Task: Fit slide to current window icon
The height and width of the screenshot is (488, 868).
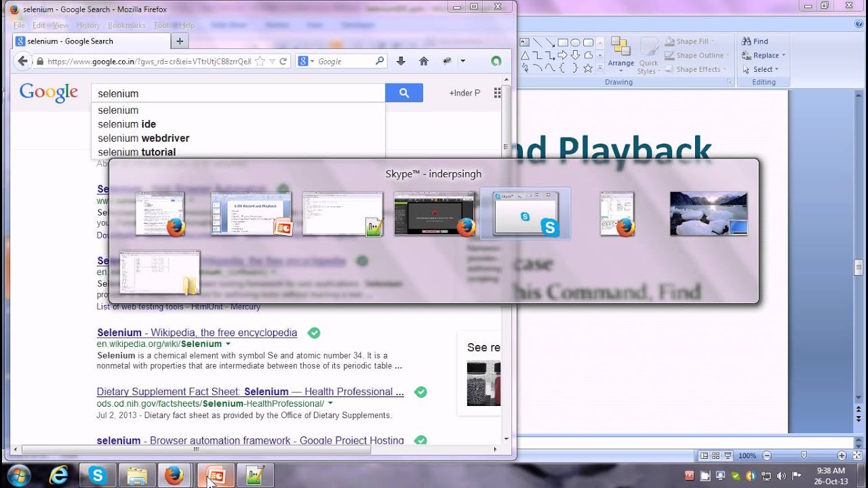Action: coord(856,455)
